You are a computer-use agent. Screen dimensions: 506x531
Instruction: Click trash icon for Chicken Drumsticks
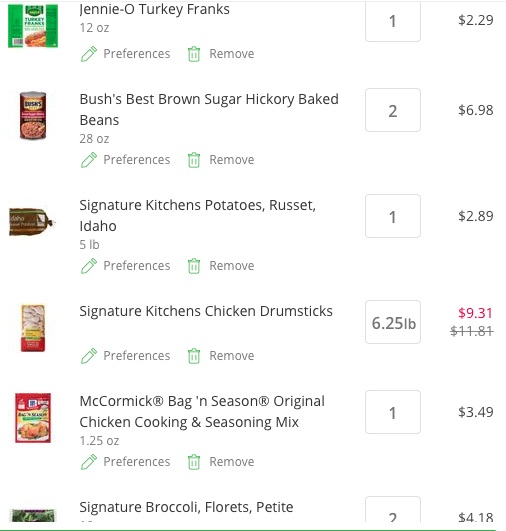click(194, 356)
